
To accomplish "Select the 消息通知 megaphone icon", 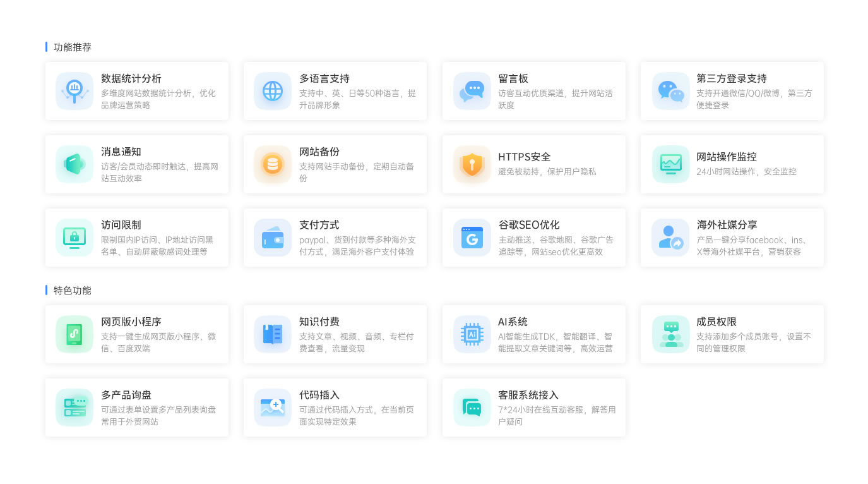I will [x=74, y=164].
